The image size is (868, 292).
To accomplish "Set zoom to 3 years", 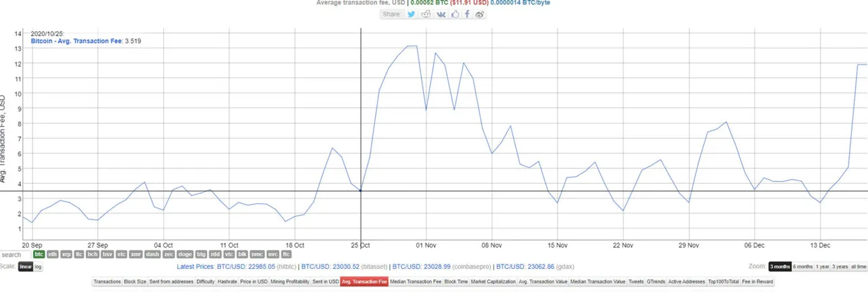I will point(840,267).
